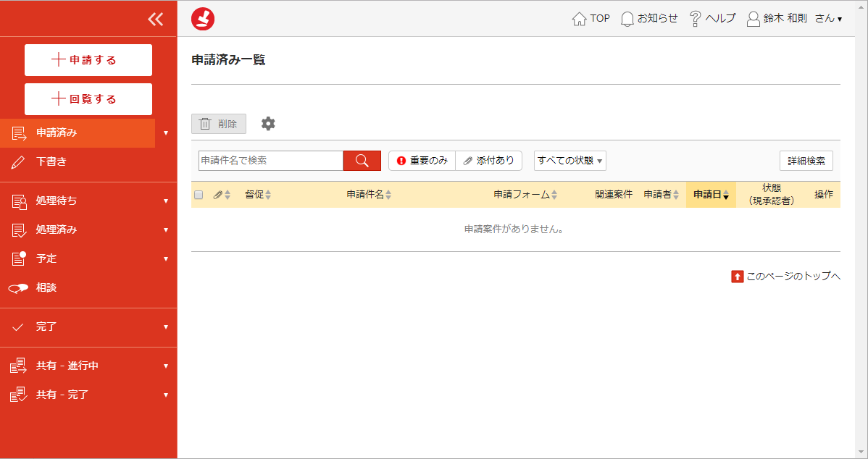This screenshot has height=459, width=868.
Task: Click the 詳細検索 button
Action: [806, 161]
